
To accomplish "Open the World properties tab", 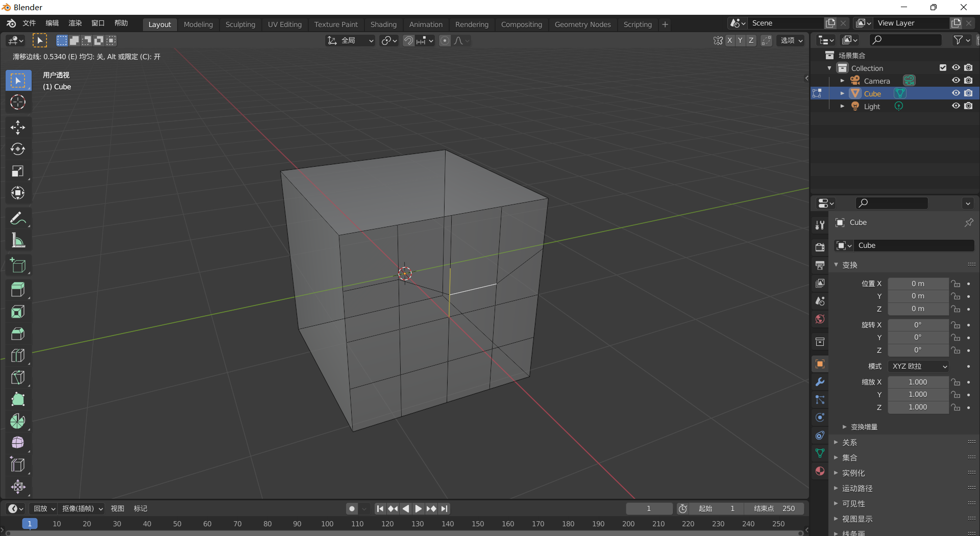I will pos(820,319).
